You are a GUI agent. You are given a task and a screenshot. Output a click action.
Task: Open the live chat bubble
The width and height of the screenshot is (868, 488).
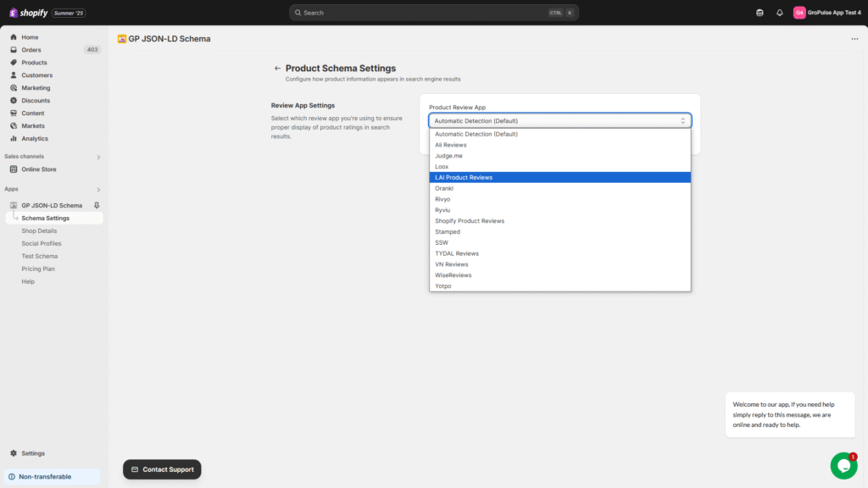(843, 466)
